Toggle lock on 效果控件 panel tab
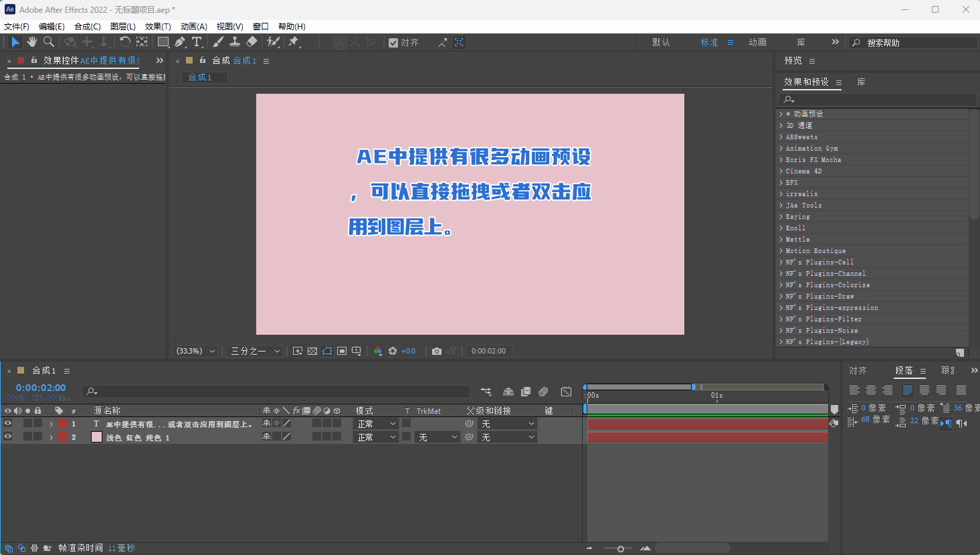This screenshot has height=555, width=980. coord(34,60)
